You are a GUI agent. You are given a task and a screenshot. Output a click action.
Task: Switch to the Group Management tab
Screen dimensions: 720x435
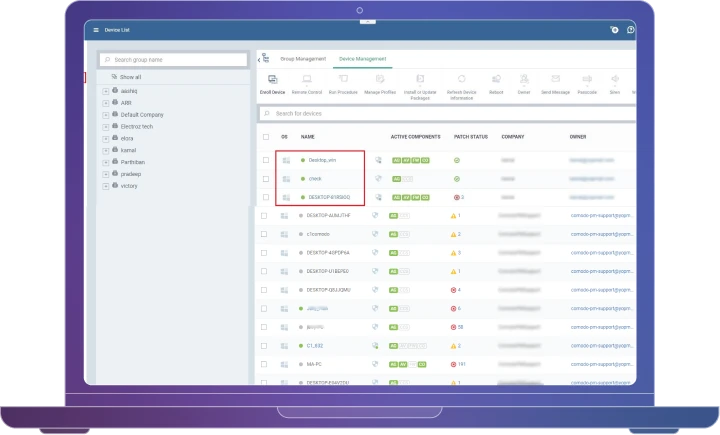pos(302,60)
